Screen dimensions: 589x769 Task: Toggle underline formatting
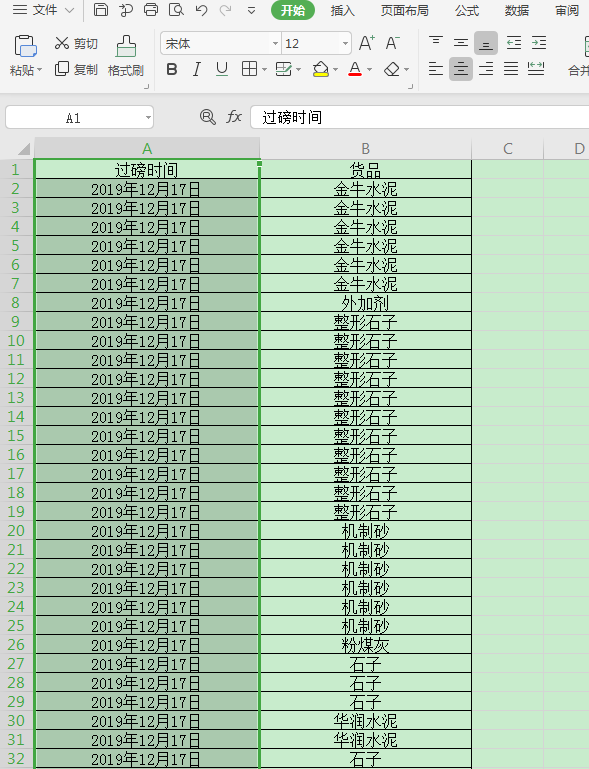[222, 69]
